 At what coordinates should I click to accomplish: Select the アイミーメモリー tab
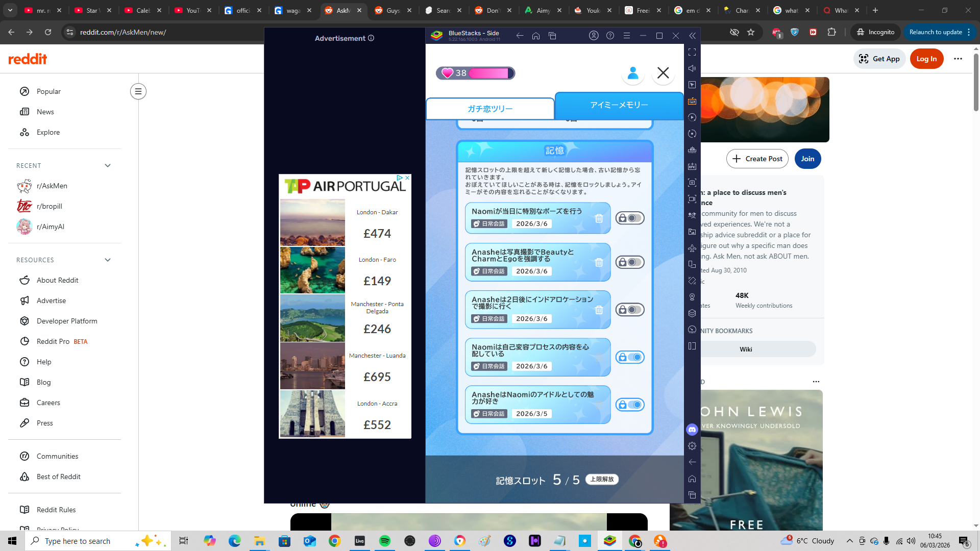point(619,105)
